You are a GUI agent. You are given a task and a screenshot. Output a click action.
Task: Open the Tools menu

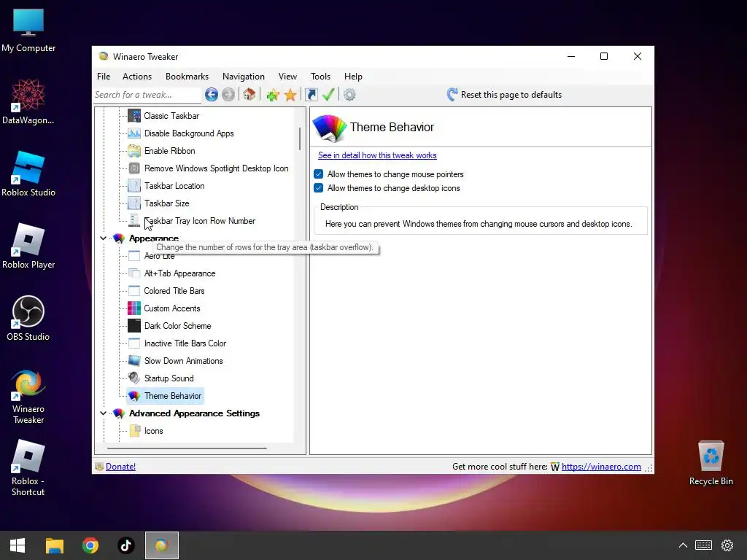click(320, 76)
